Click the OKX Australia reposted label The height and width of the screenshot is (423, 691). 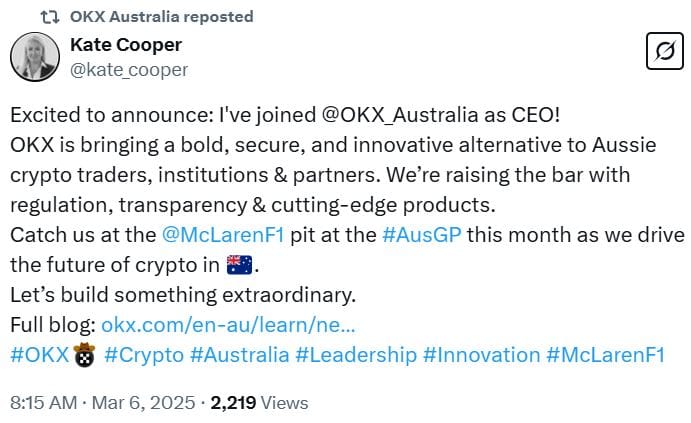click(x=161, y=17)
